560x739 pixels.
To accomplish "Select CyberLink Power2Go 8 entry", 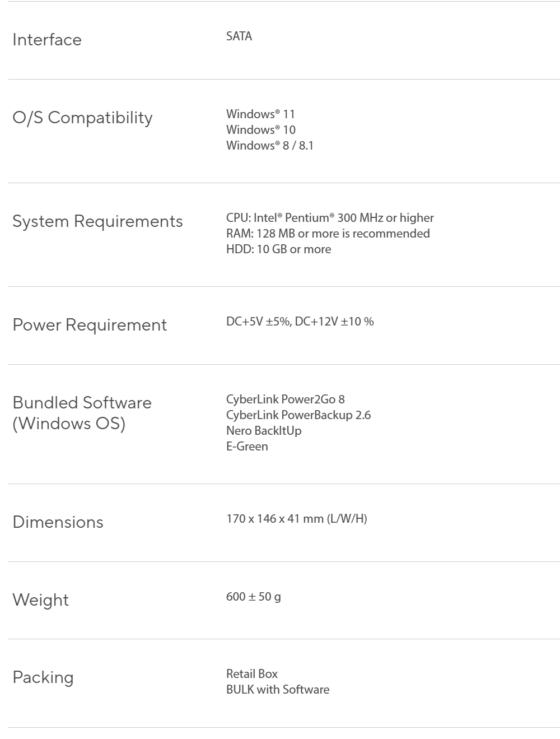I will tap(286, 399).
